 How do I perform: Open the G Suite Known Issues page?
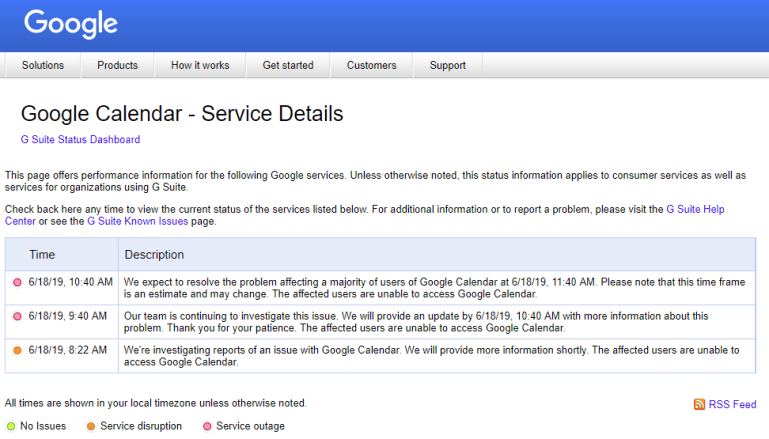point(136,221)
